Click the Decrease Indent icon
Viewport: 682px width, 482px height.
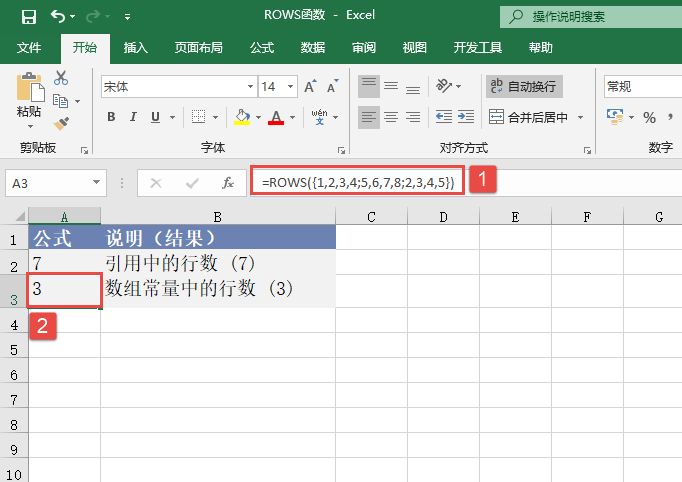point(444,117)
